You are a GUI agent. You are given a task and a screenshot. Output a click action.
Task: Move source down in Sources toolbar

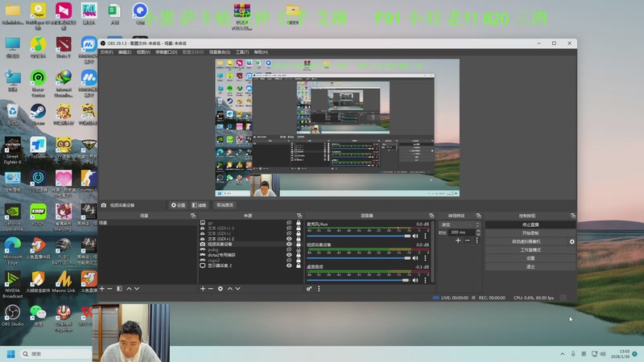[237, 289]
